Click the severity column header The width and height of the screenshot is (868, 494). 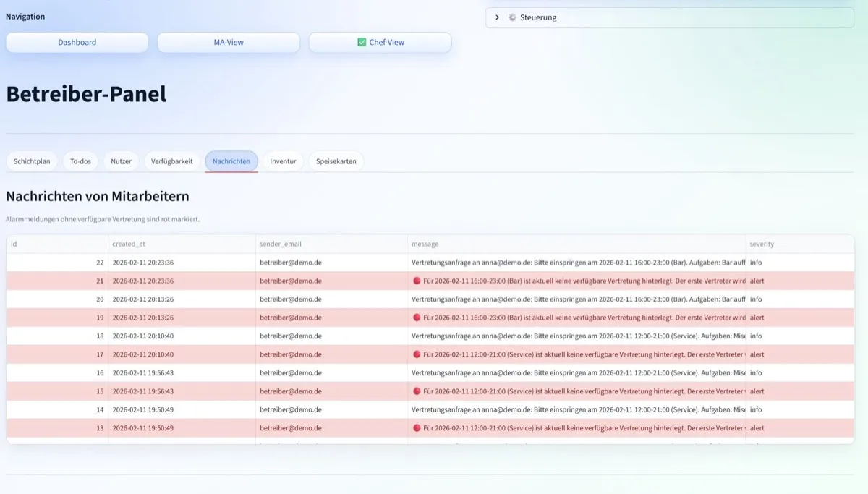pyautogui.click(x=762, y=244)
